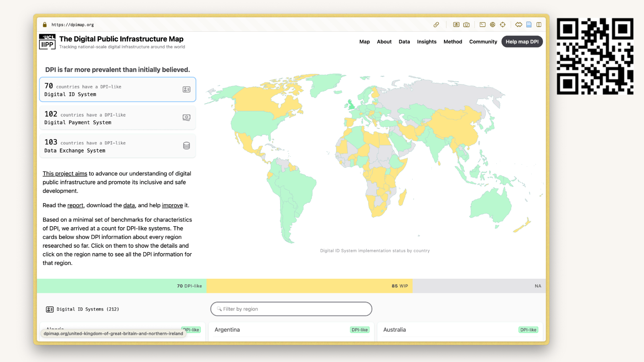Image resolution: width=644 pixels, height=362 pixels.
Task: Open the puzzle-piece extensions icon
Action: pos(519,25)
